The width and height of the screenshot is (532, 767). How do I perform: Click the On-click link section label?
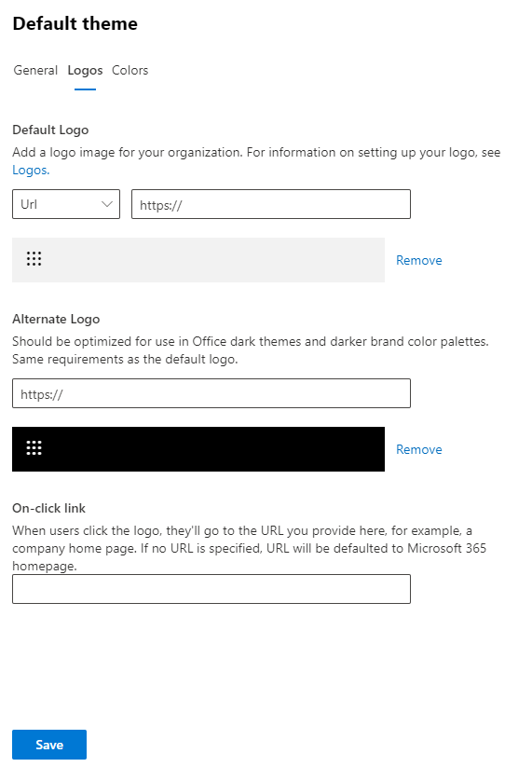(48, 508)
